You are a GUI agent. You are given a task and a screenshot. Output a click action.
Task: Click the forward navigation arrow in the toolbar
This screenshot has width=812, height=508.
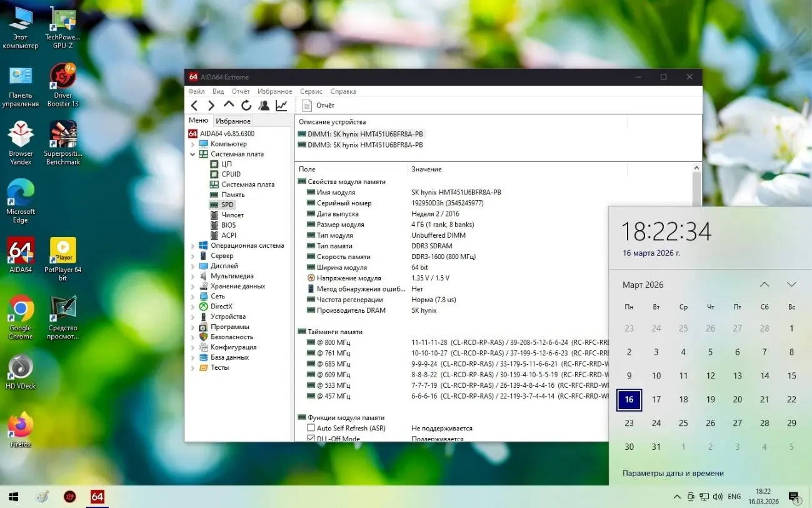211,104
